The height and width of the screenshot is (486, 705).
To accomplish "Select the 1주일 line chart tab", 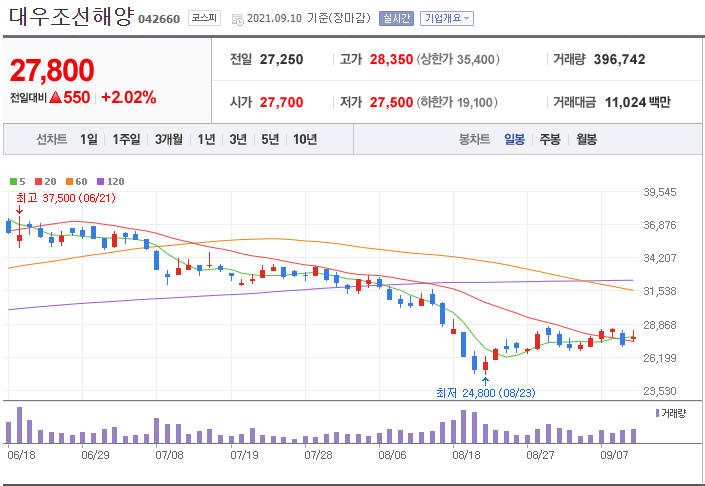I will (x=126, y=139).
